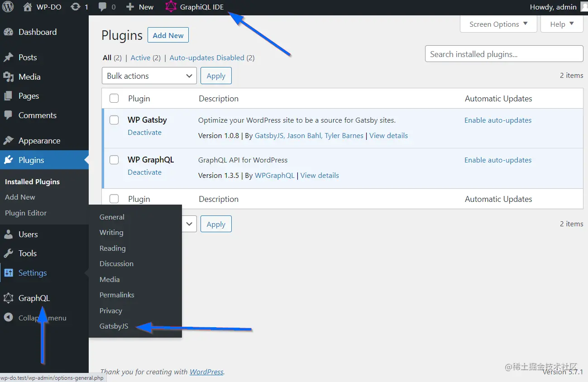Click the Add New plugin button

click(x=168, y=35)
